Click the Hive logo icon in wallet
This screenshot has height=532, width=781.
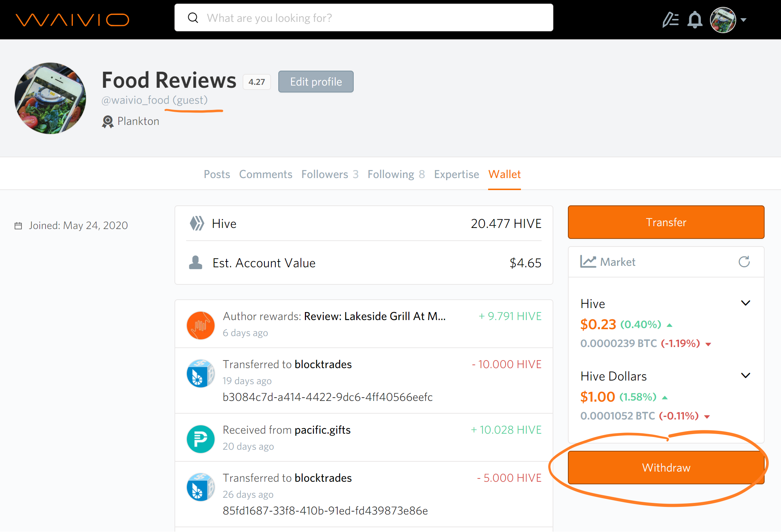[x=197, y=223]
